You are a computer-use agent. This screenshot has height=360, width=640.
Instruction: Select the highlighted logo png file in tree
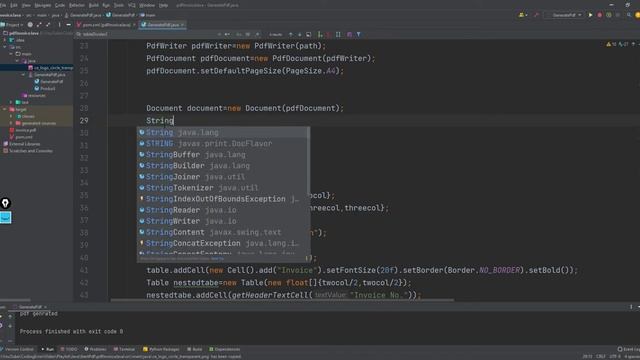(50, 68)
